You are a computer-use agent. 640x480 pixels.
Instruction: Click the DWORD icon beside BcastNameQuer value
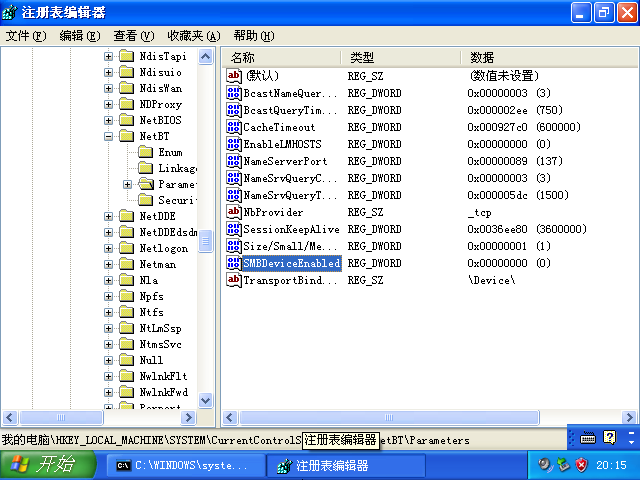point(233,93)
